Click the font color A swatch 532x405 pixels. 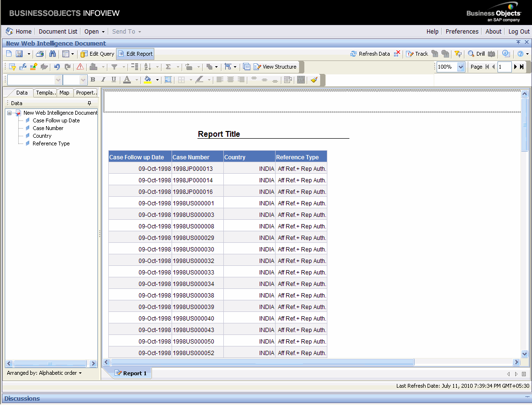point(127,80)
